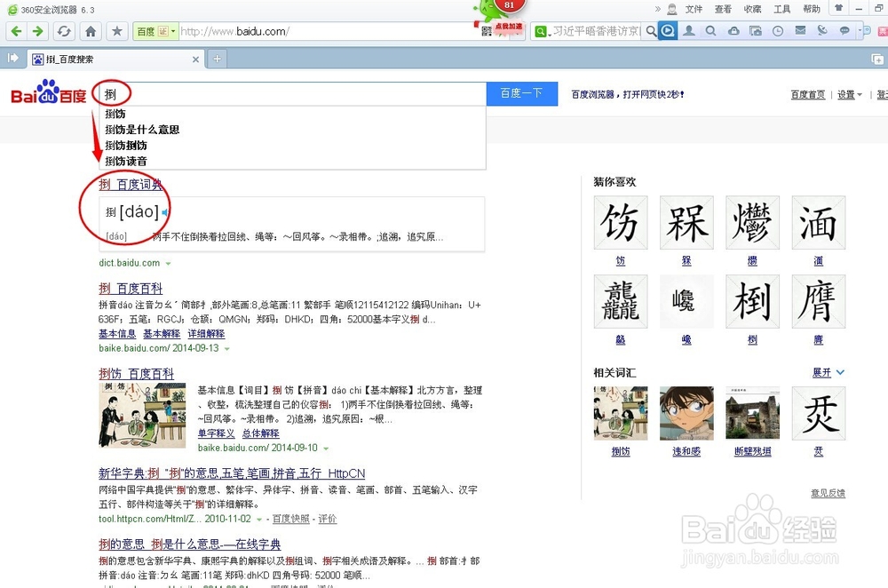Click the restore tabs icon at tab bar right

[x=876, y=59]
